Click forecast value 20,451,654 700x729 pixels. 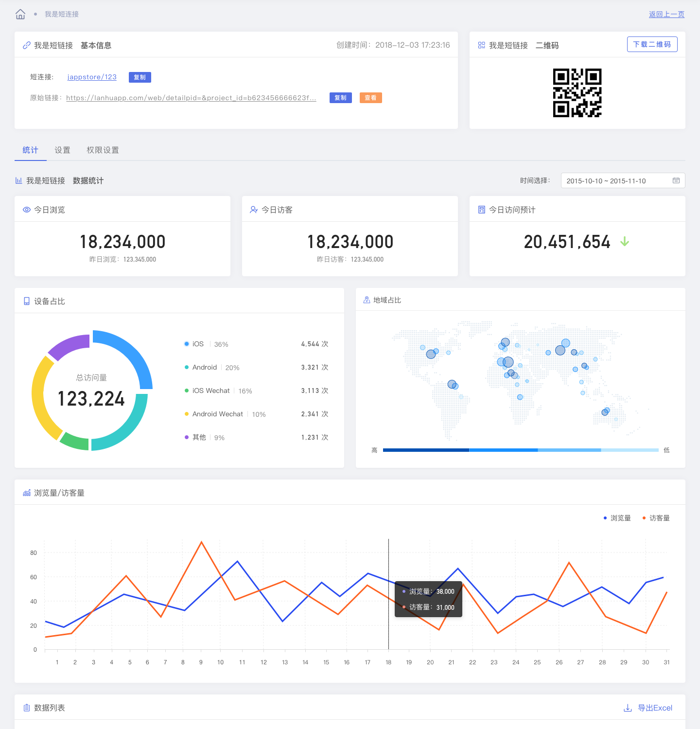click(x=567, y=242)
